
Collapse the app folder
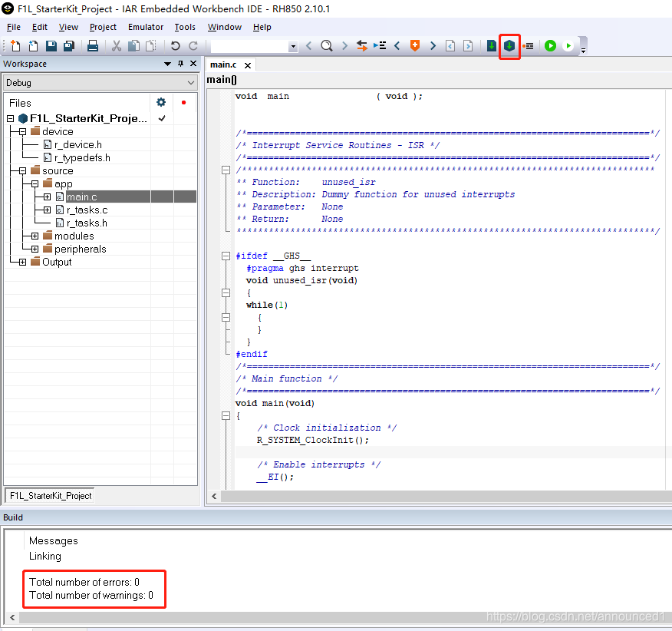(x=35, y=184)
